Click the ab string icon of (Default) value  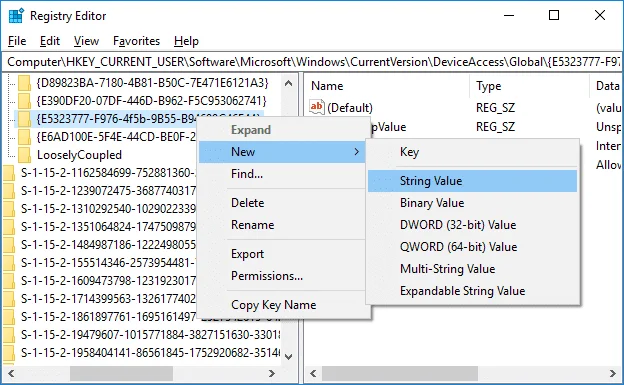317,107
